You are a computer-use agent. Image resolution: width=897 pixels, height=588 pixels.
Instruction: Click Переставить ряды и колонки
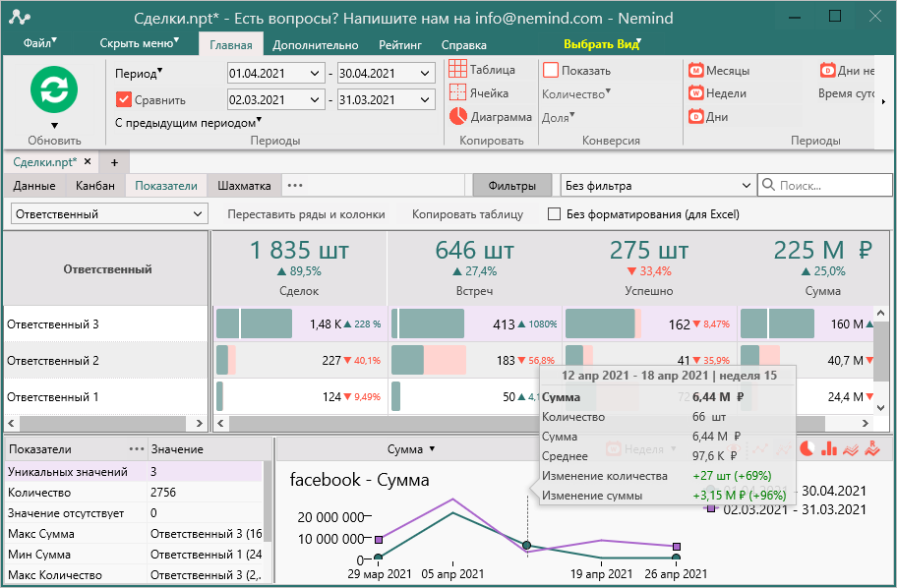pyautogui.click(x=306, y=214)
